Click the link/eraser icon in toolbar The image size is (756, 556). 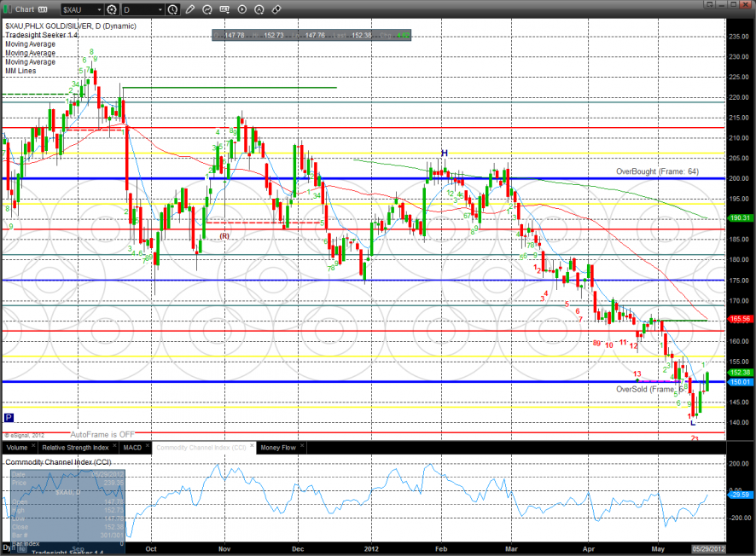point(276,10)
